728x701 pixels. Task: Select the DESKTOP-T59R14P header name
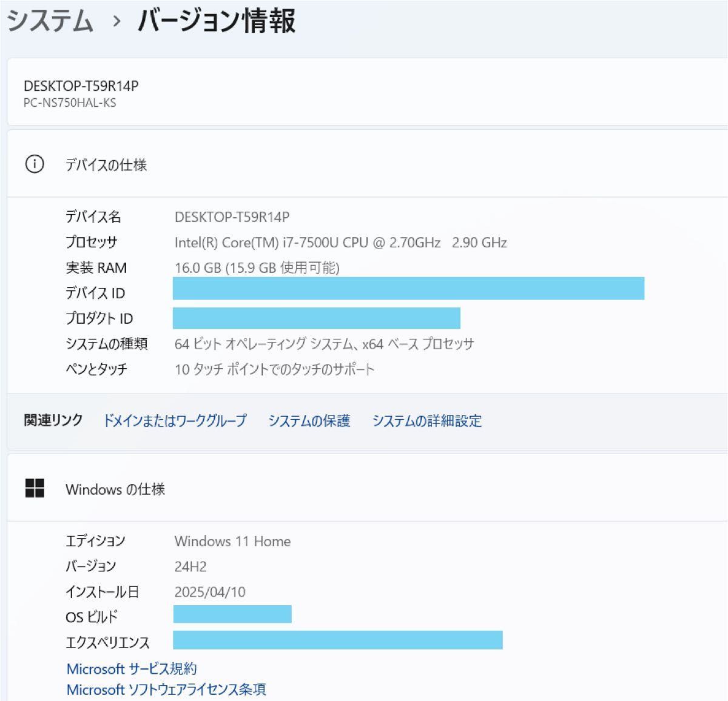pyautogui.click(x=81, y=86)
